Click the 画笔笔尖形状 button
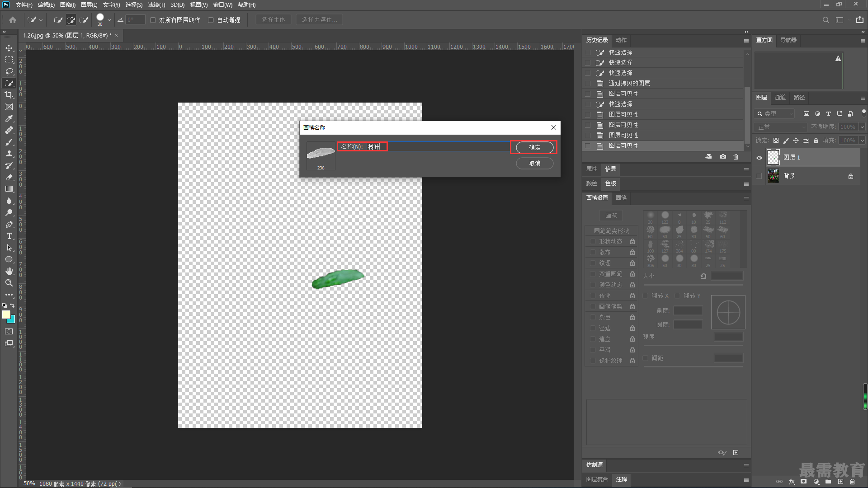The image size is (868, 488). point(611,231)
